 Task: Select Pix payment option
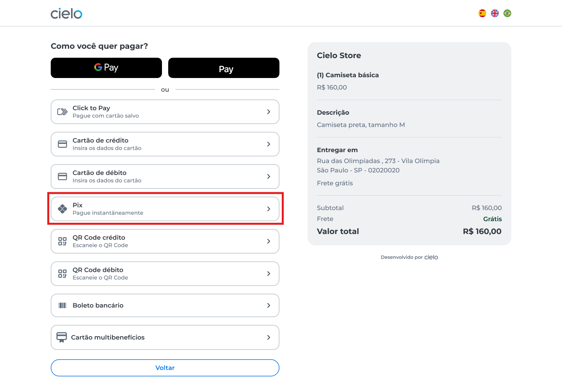[x=165, y=209]
